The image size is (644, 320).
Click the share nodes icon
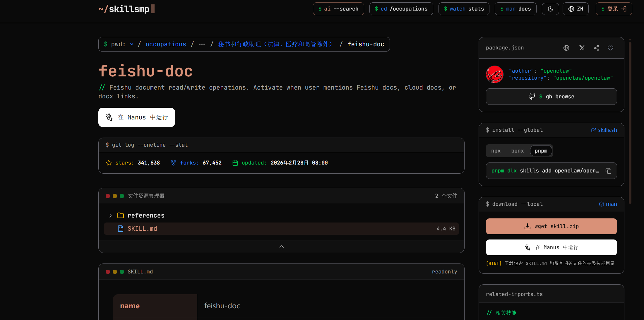596,48
